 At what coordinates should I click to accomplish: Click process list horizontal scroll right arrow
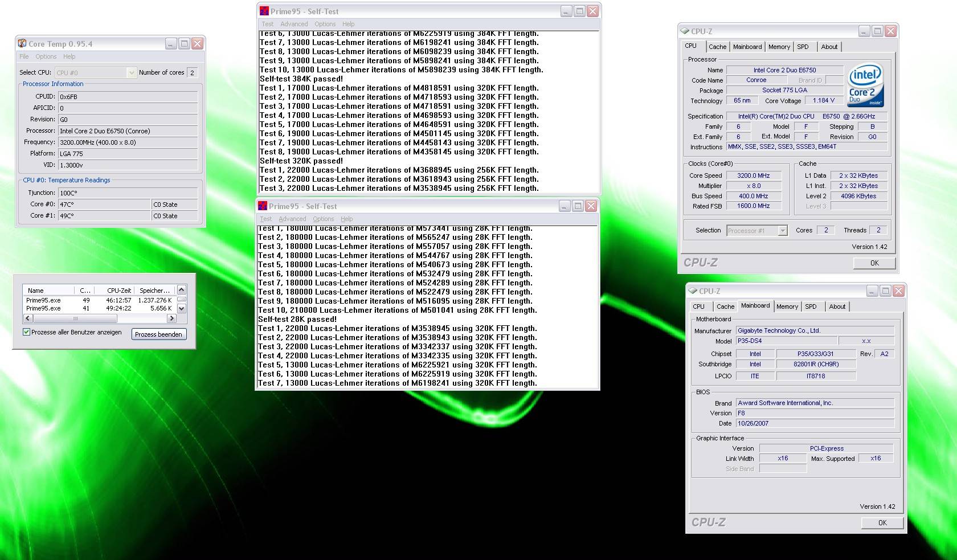[x=171, y=318]
